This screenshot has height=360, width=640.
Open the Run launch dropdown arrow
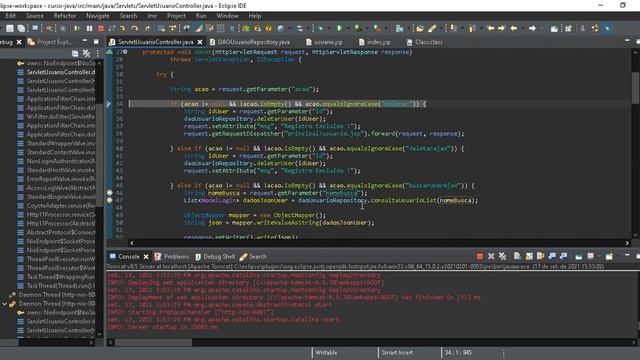click(x=347, y=28)
